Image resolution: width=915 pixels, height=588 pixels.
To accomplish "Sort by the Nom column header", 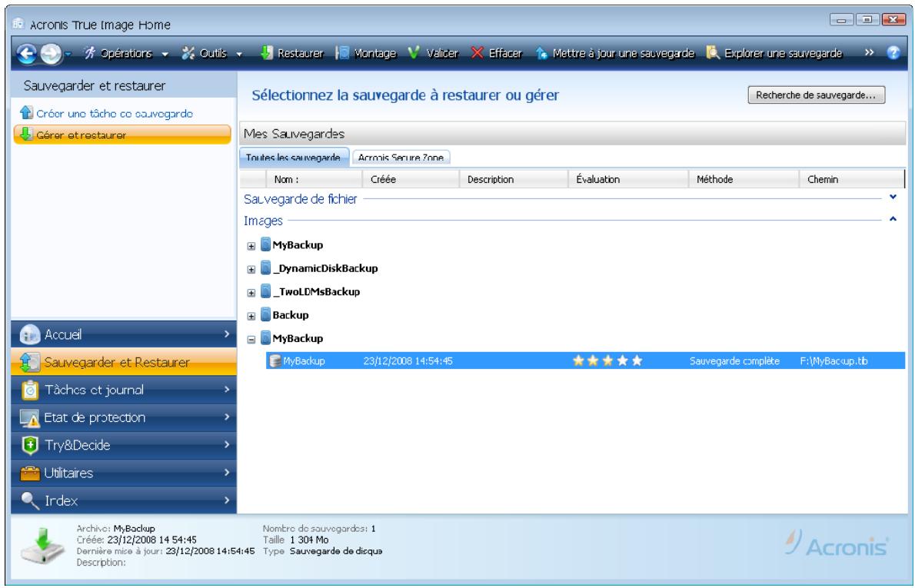I will tap(314, 180).
